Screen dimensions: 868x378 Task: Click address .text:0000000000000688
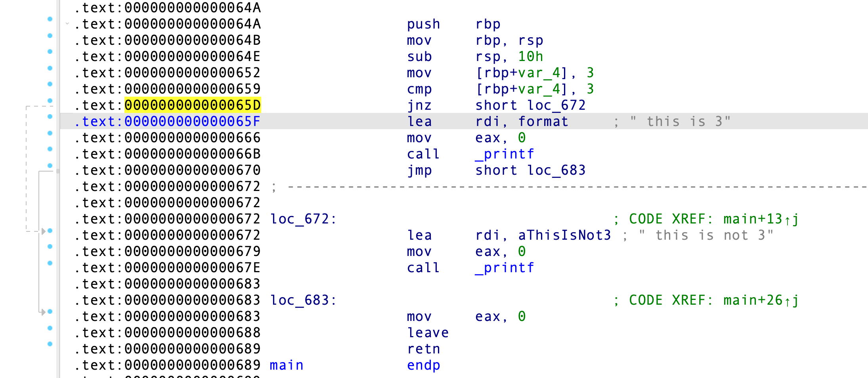click(168, 333)
